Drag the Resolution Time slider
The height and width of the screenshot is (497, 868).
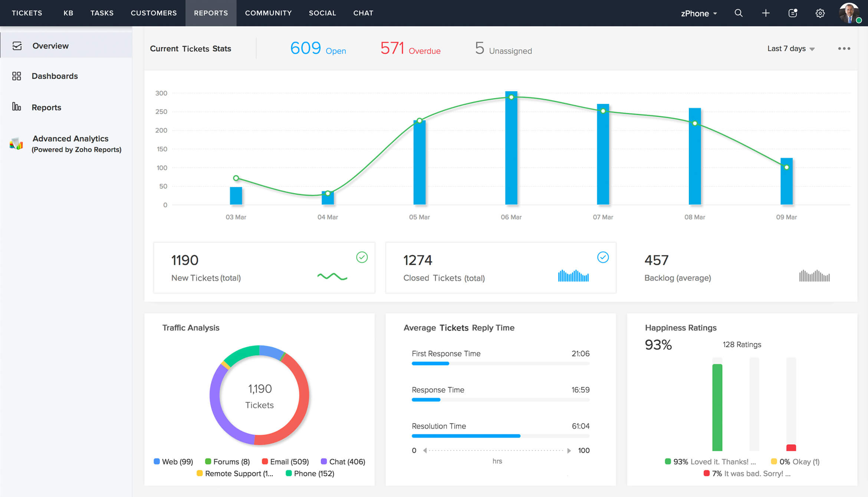pyautogui.click(x=519, y=436)
